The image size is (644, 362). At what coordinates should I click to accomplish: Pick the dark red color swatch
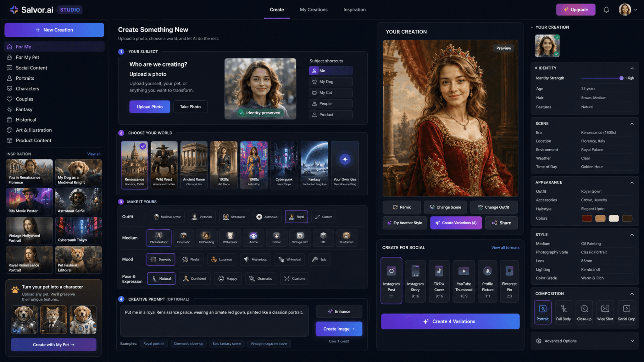pos(587,218)
